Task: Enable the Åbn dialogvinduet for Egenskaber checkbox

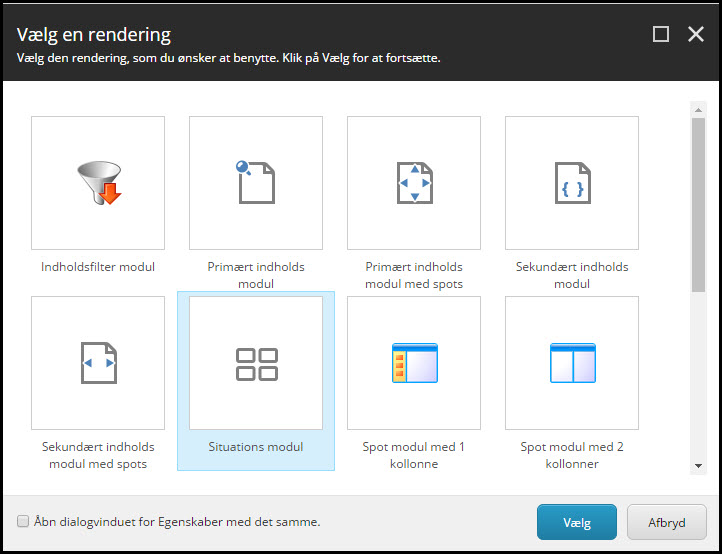Action: pyautogui.click(x=23, y=521)
